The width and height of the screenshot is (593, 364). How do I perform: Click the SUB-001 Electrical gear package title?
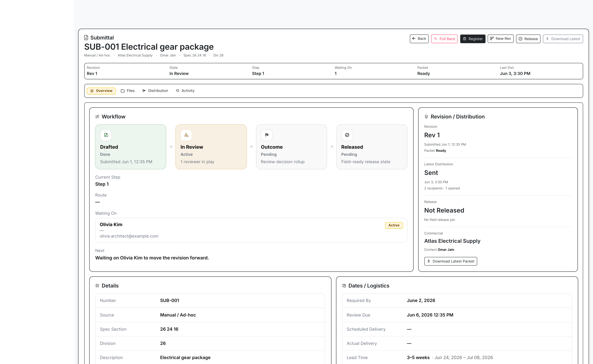[x=149, y=47]
